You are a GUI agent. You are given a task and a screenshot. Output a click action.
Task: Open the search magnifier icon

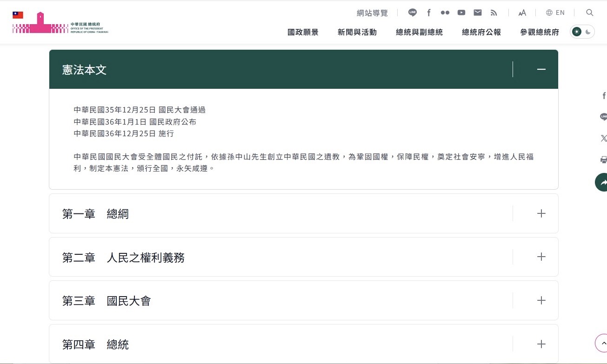point(589,13)
